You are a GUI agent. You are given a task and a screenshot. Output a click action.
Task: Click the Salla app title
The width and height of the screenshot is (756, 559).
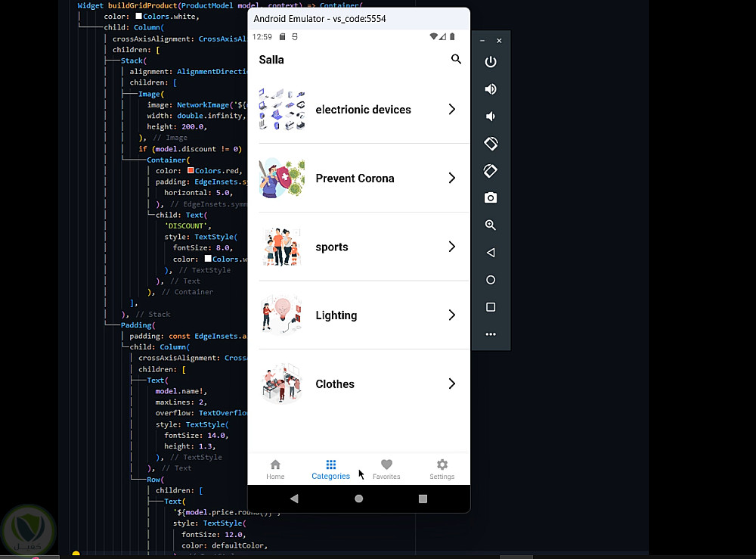pyautogui.click(x=271, y=60)
